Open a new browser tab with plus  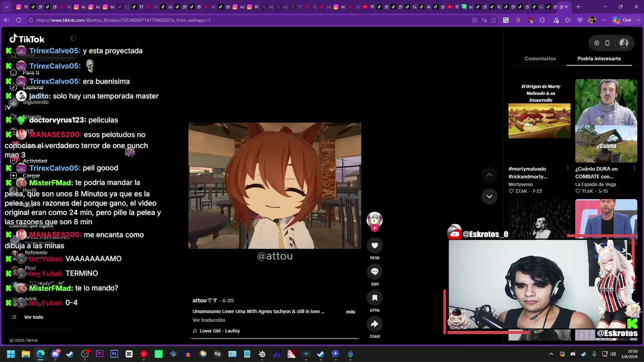[578, 7]
